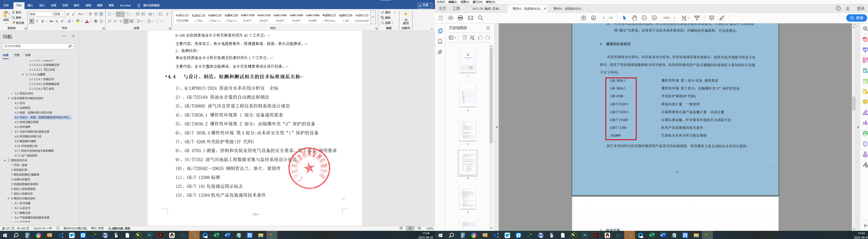Click the Shrink Font icon in Word
868x239 pixels.
[x=73, y=14]
